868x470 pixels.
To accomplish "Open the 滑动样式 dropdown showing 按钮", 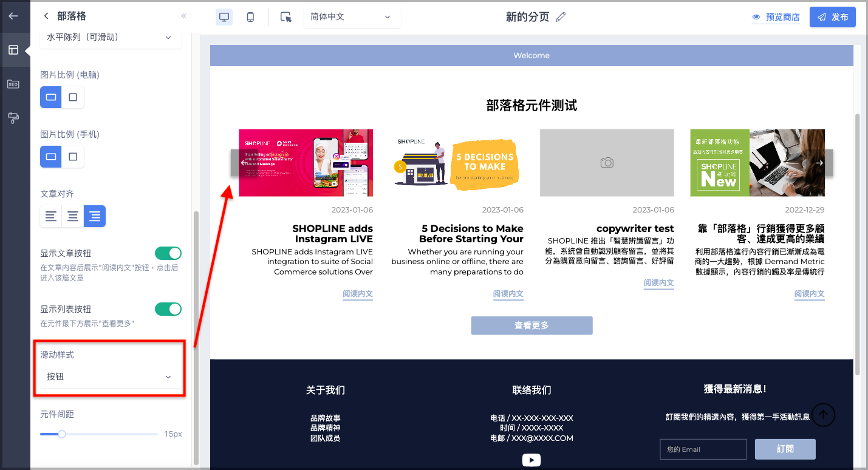I will point(111,376).
